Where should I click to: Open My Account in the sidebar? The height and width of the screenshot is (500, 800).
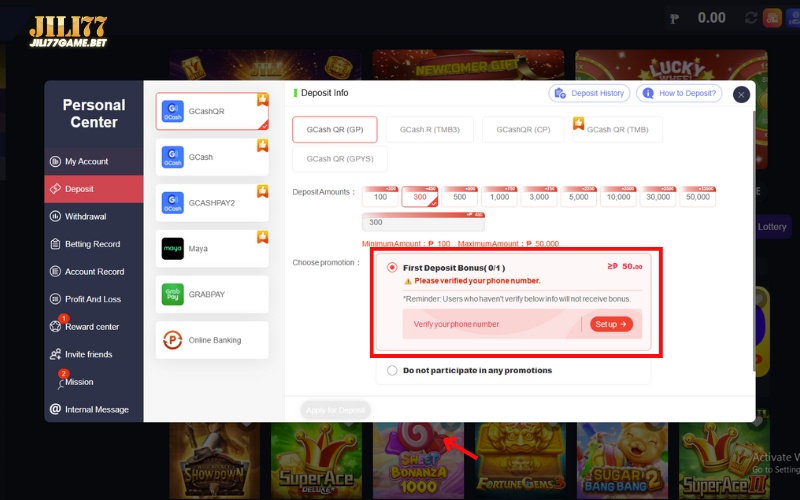coord(94,161)
